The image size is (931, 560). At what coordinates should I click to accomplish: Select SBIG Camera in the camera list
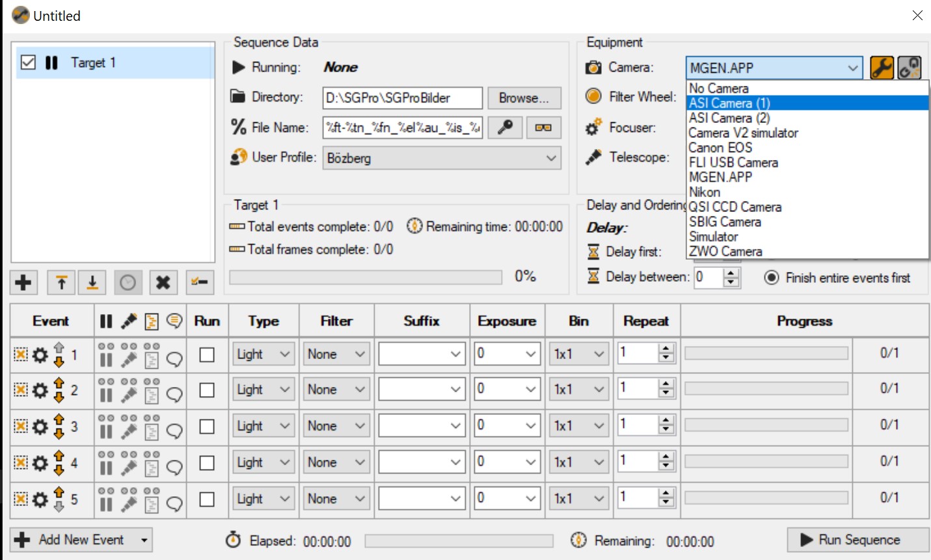pos(807,222)
